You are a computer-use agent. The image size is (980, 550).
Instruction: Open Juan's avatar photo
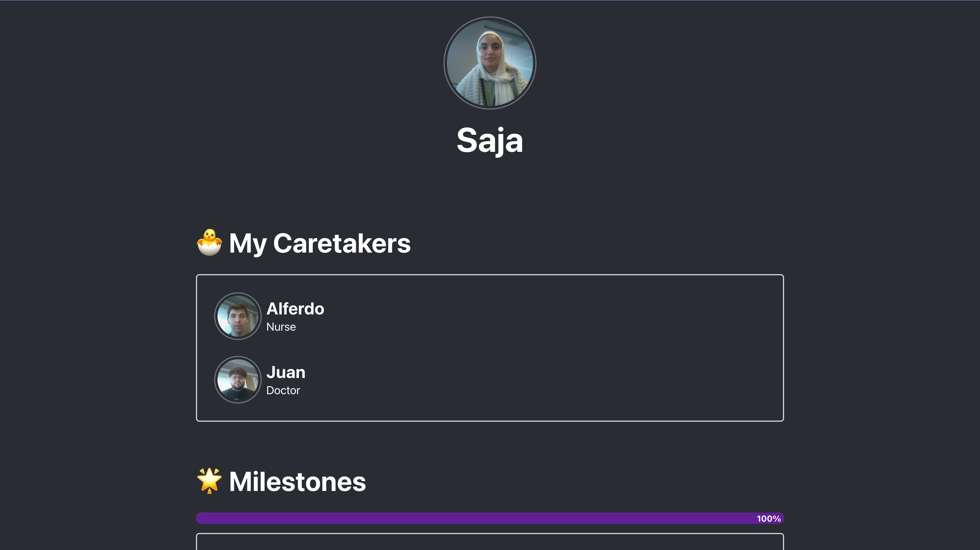point(238,379)
